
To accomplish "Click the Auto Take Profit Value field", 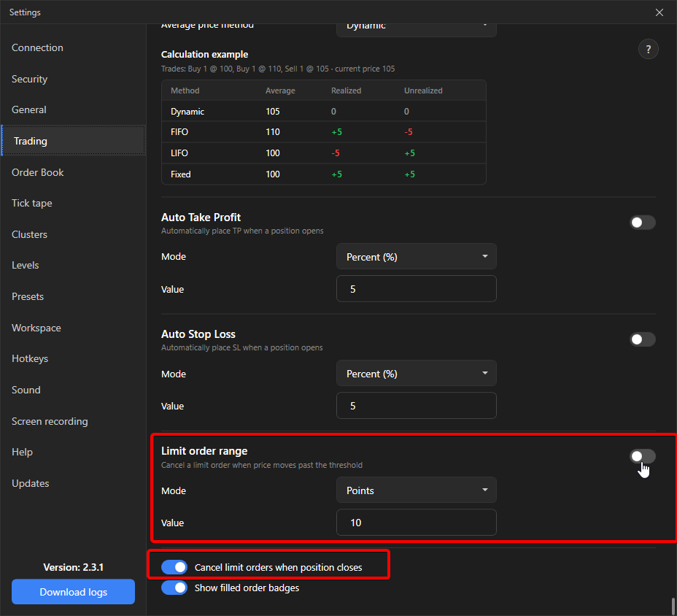I will (417, 288).
